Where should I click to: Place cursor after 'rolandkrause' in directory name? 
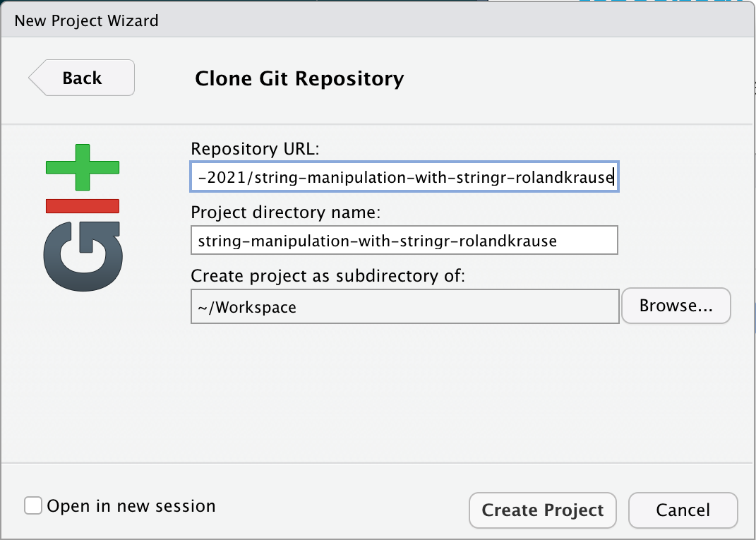point(558,241)
